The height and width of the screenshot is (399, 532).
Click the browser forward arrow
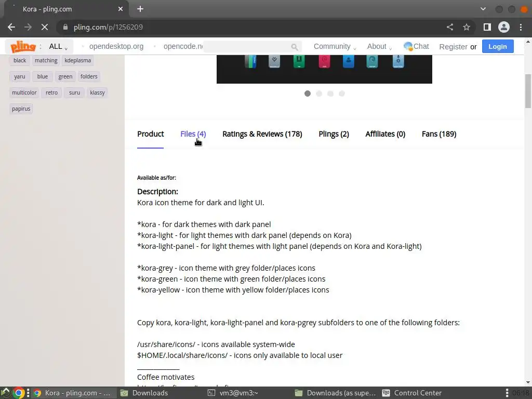click(28, 27)
